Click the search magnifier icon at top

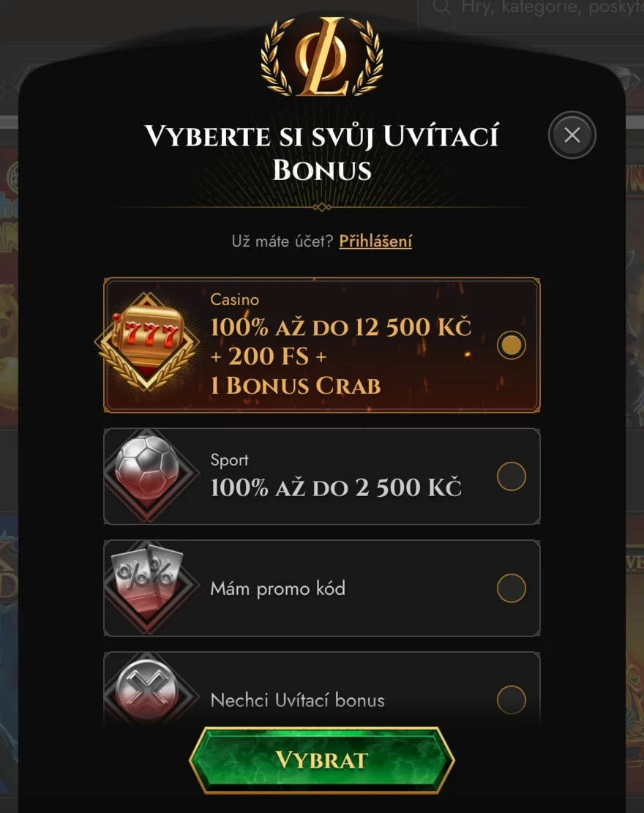pyautogui.click(x=442, y=7)
